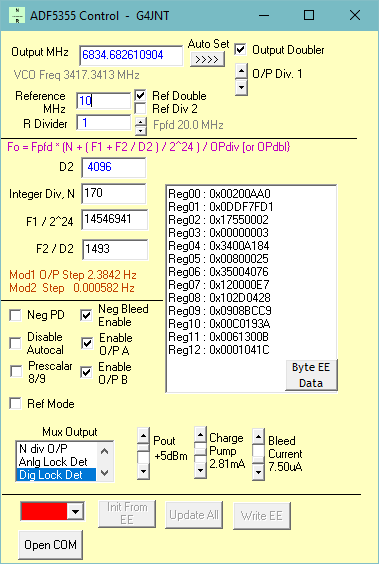Decrease Charge Pump current down arrow

click(200, 470)
